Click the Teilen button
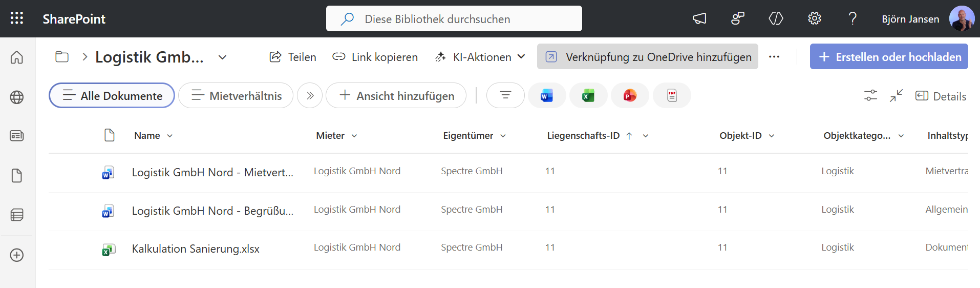980x288 pixels. pyautogui.click(x=293, y=57)
